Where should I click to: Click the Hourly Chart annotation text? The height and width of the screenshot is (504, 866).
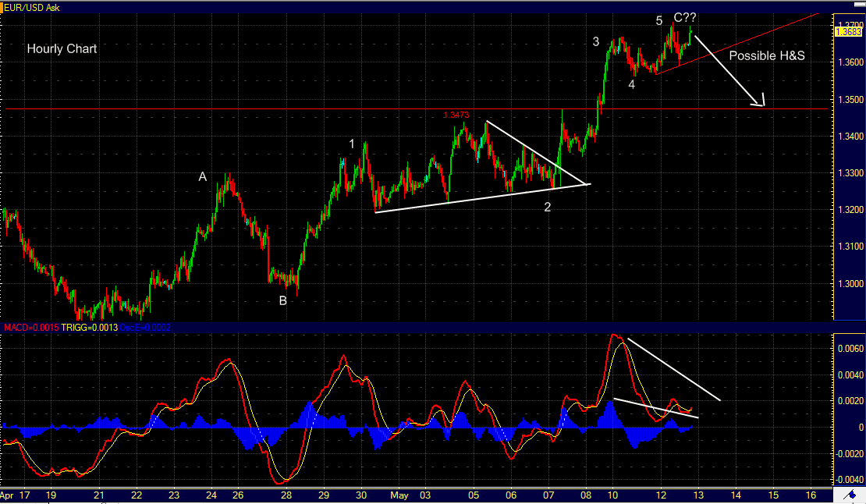coord(62,48)
